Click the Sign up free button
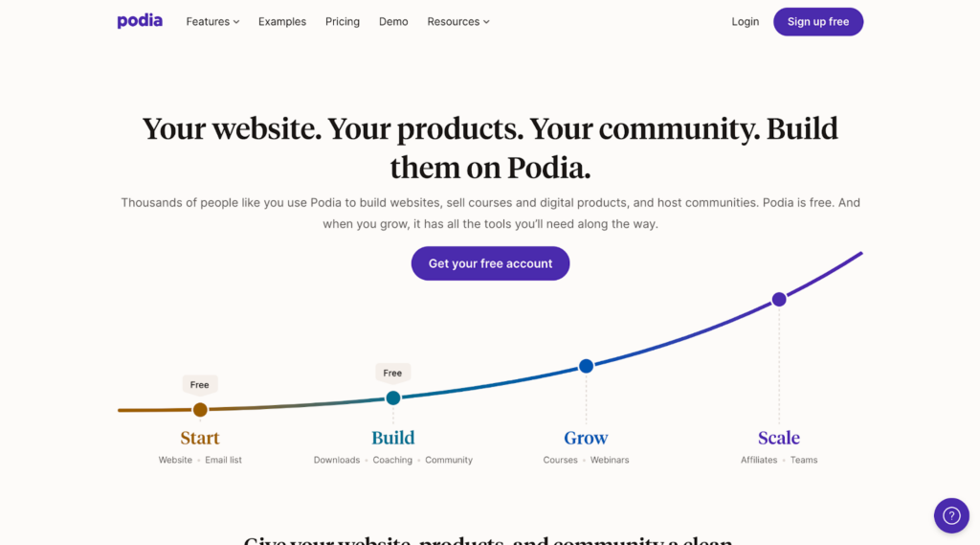 pos(818,22)
